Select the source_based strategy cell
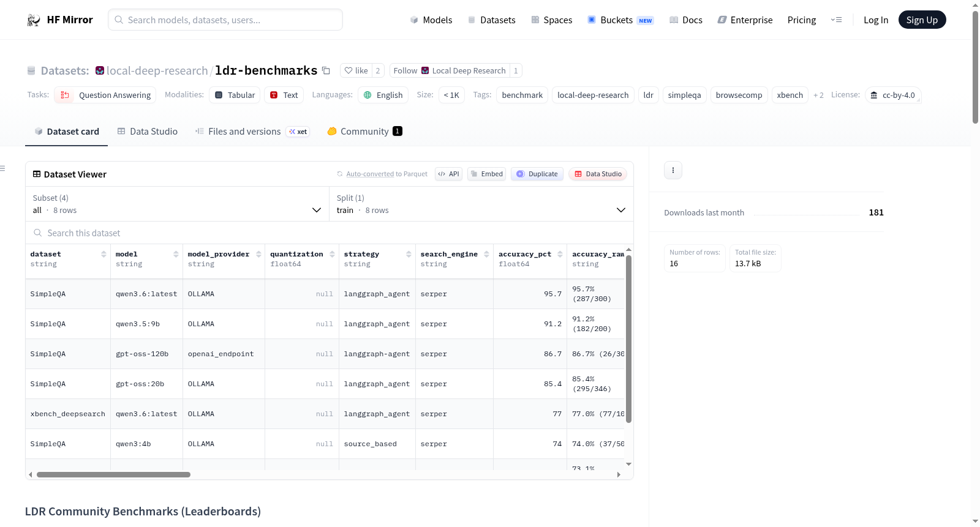The width and height of the screenshot is (980, 527). [377, 444]
